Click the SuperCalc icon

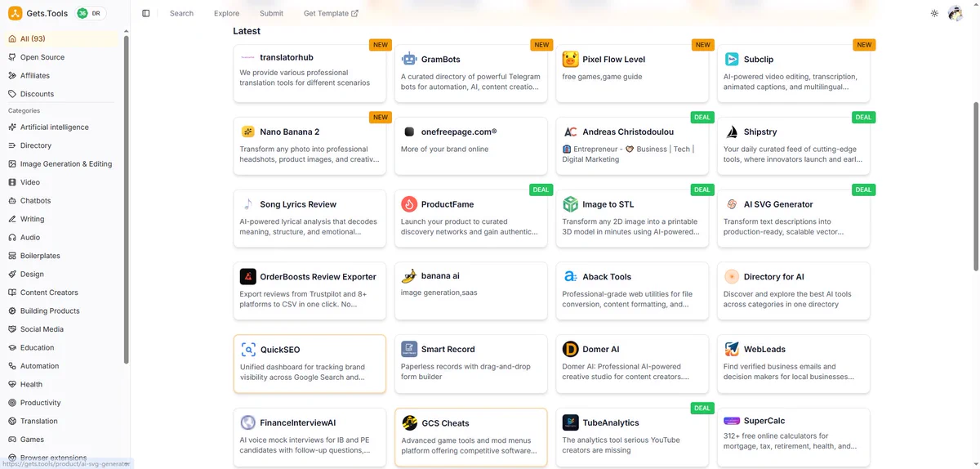pos(731,421)
